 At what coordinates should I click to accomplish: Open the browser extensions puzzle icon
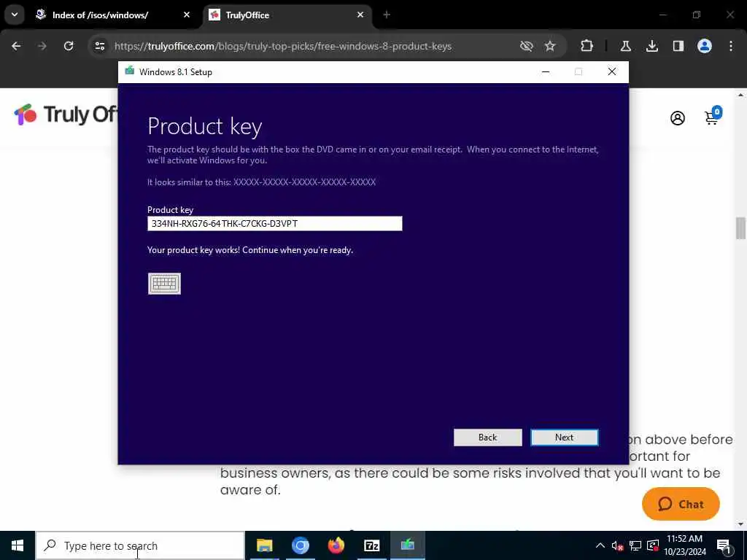click(587, 46)
